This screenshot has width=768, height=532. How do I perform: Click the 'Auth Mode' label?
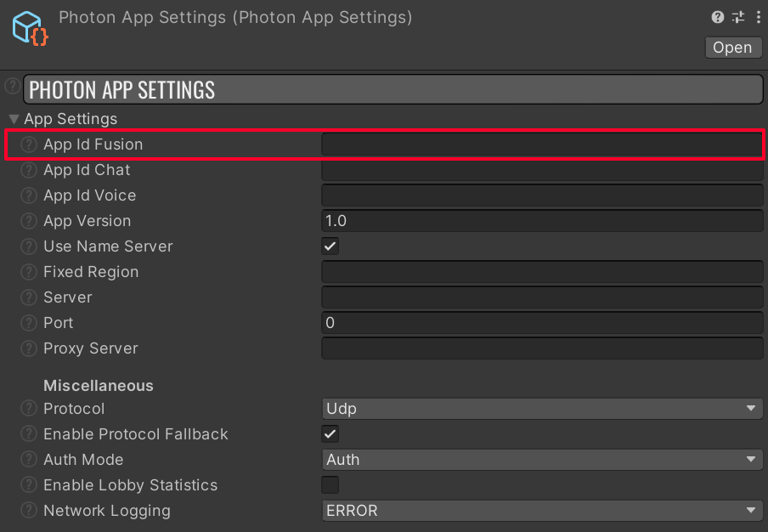(83, 460)
